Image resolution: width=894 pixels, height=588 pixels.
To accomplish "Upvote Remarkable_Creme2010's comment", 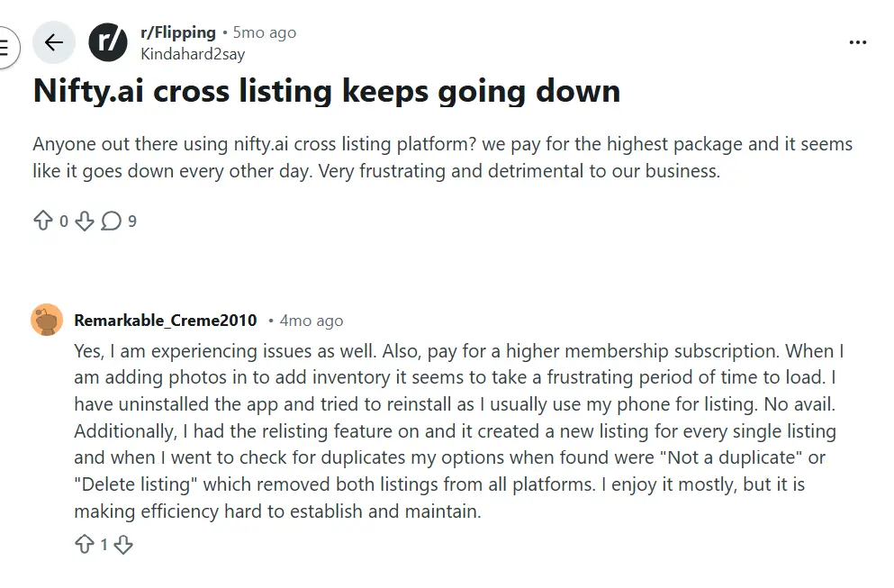I will click(x=84, y=544).
